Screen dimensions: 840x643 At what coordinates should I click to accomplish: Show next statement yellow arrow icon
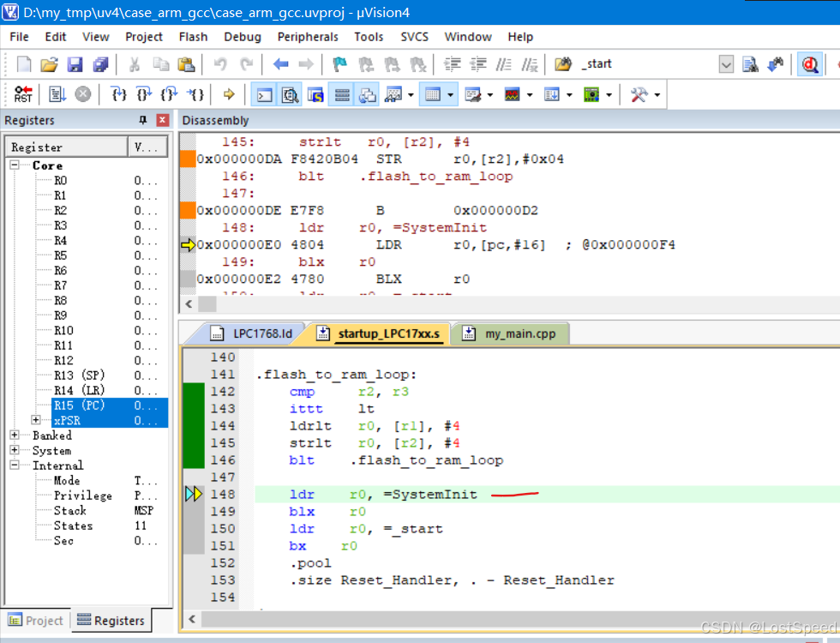[229, 94]
